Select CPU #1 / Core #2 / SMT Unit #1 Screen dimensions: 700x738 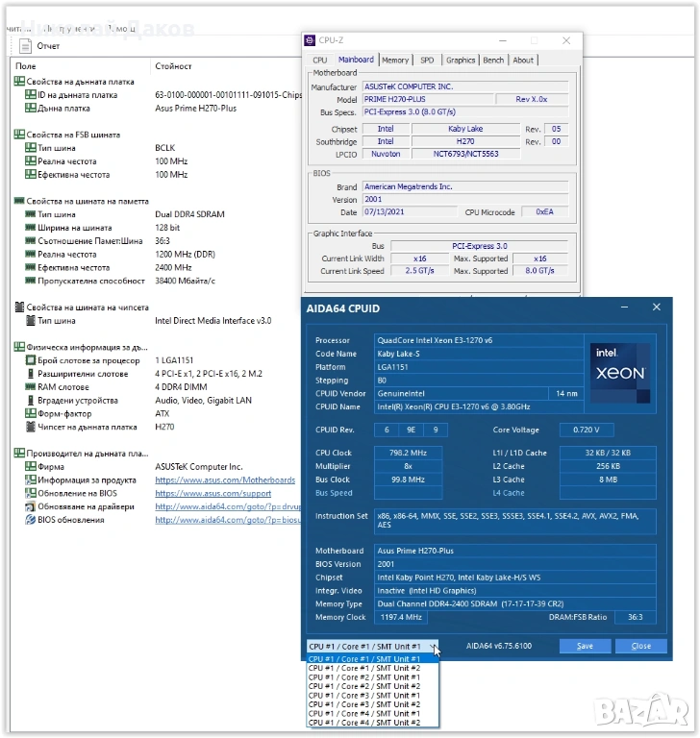363,677
